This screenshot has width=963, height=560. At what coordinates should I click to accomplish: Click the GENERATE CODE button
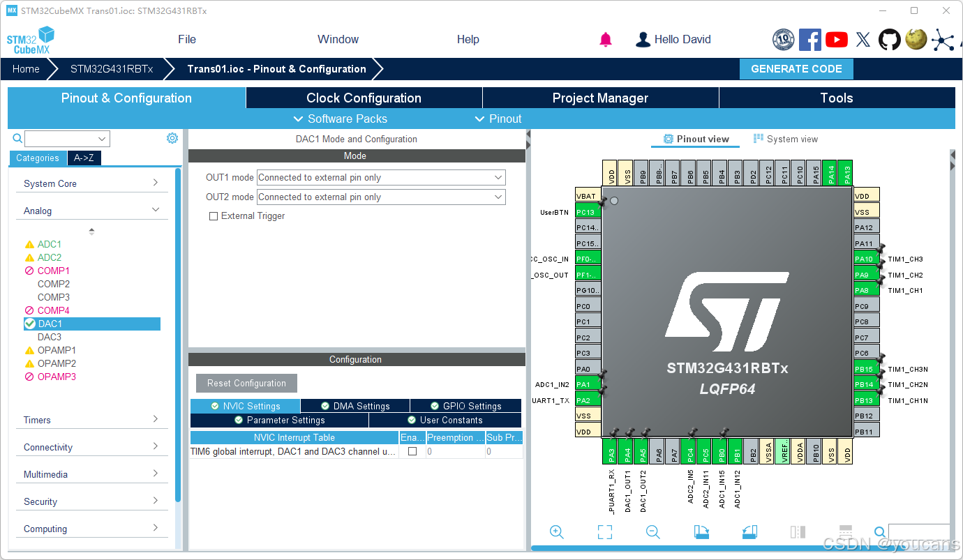(x=796, y=69)
